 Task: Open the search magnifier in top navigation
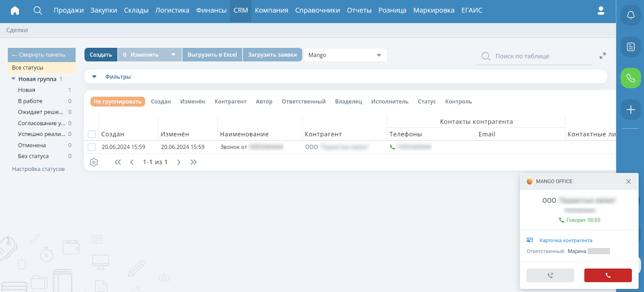tap(38, 10)
